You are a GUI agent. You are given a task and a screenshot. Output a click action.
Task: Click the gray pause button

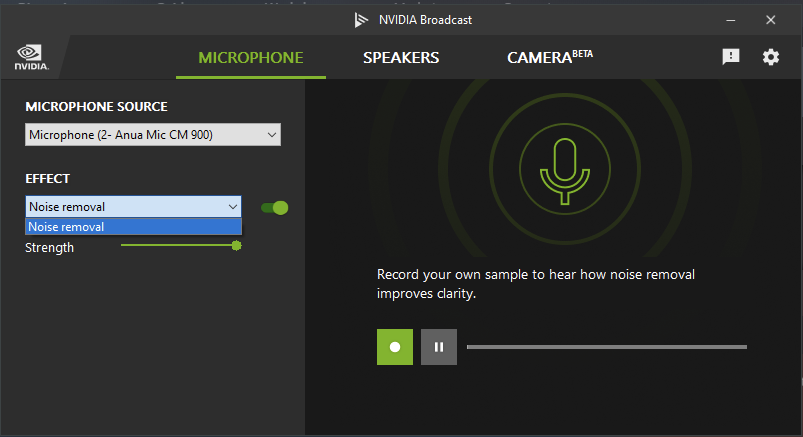[x=439, y=347]
